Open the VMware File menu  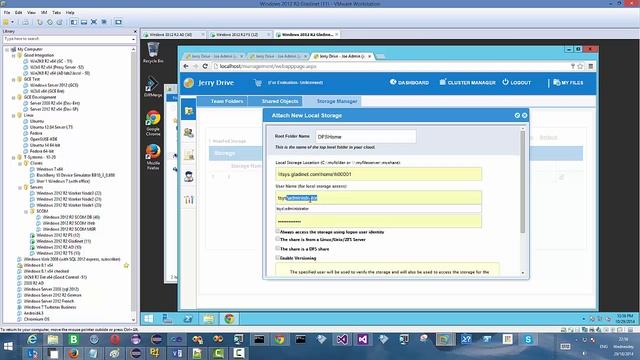pos(7,13)
